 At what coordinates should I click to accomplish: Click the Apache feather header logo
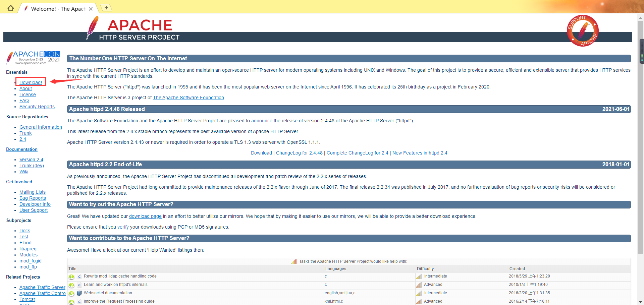point(92,28)
